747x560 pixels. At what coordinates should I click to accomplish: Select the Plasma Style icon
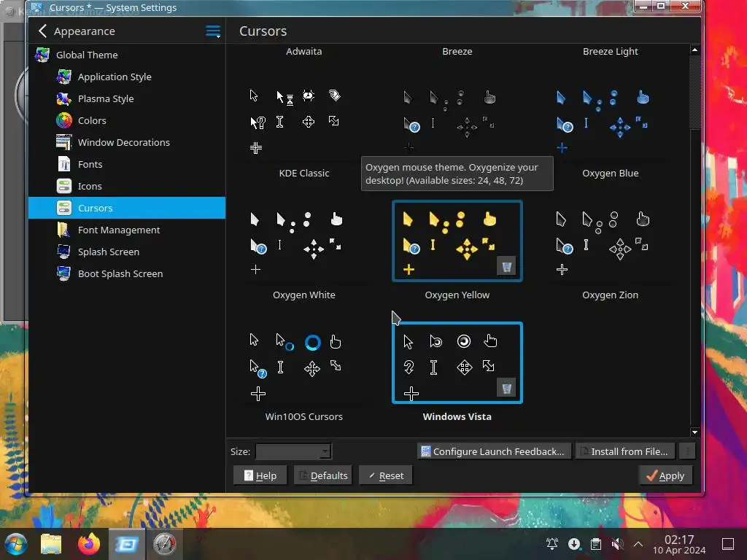(x=64, y=98)
